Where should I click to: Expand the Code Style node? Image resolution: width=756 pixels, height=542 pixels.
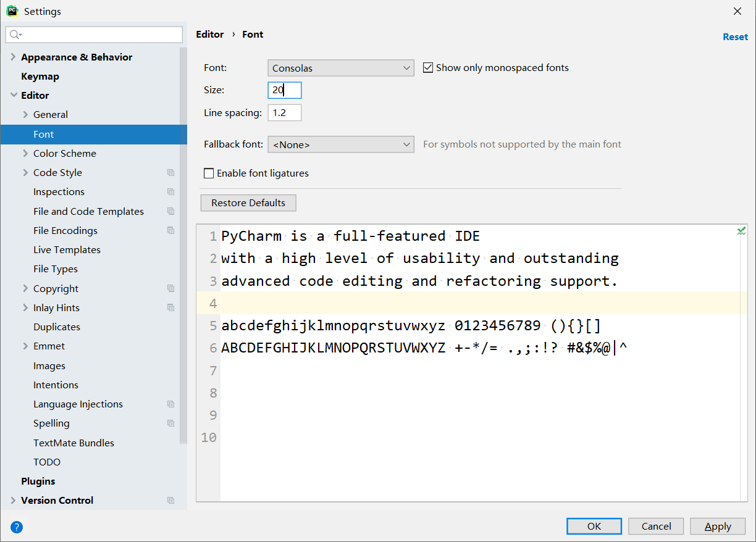pyautogui.click(x=25, y=173)
